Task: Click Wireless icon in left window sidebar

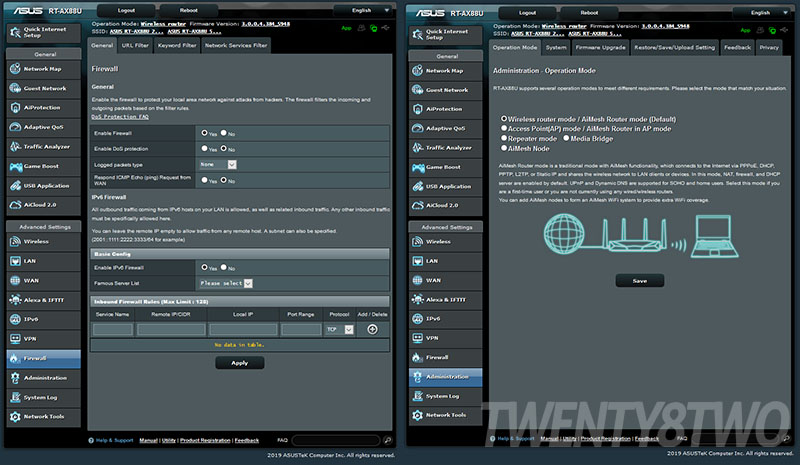Action: pos(15,241)
